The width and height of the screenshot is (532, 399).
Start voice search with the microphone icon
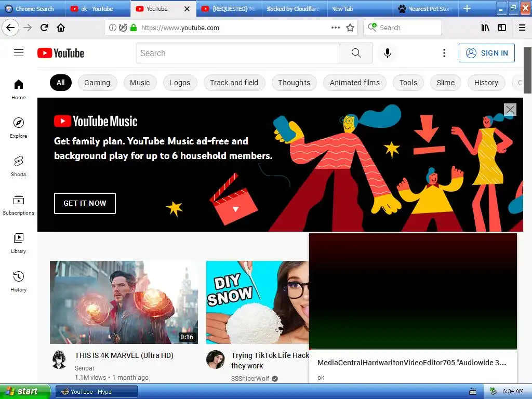point(388,53)
